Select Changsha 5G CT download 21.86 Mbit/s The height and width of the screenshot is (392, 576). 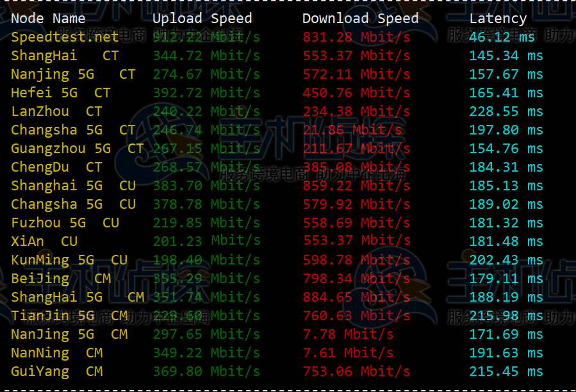click(352, 130)
